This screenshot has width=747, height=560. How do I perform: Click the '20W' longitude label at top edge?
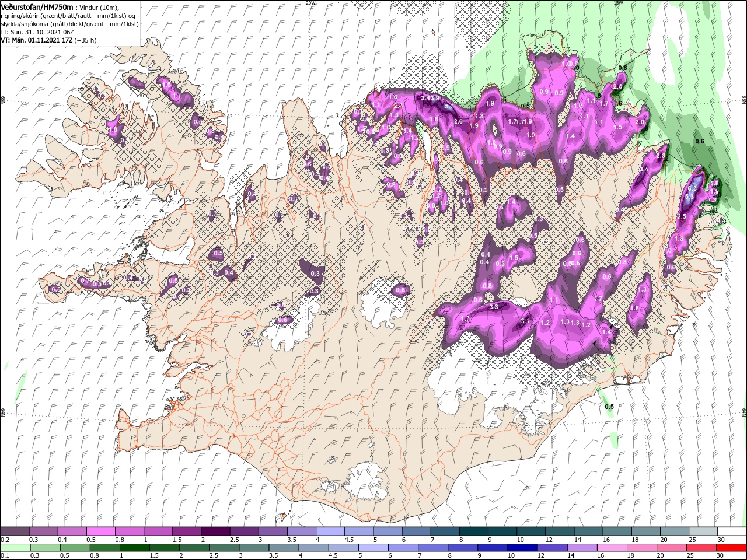point(310,3)
